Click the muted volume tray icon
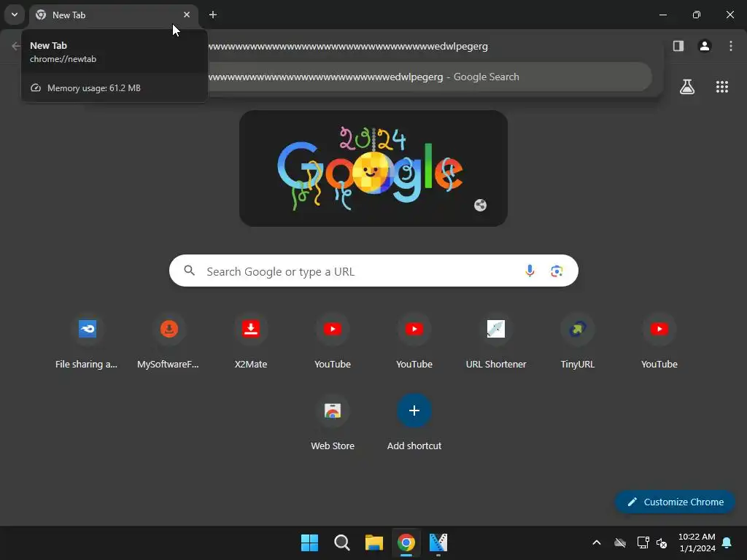This screenshot has width=747, height=560. pos(662,542)
